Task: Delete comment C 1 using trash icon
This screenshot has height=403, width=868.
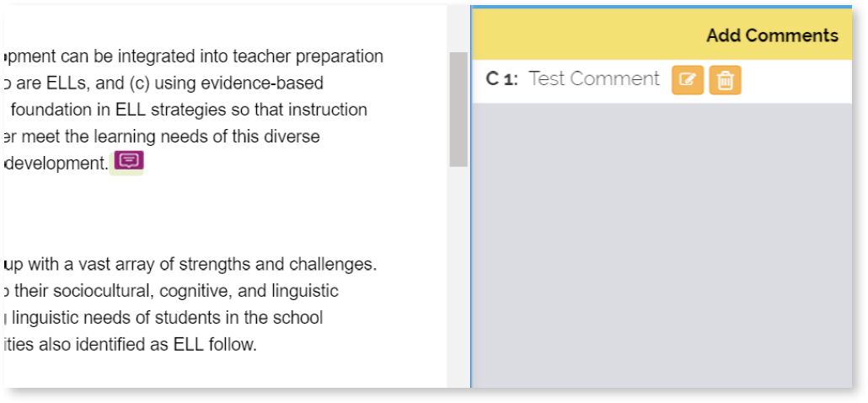Action: pyautogui.click(x=725, y=80)
